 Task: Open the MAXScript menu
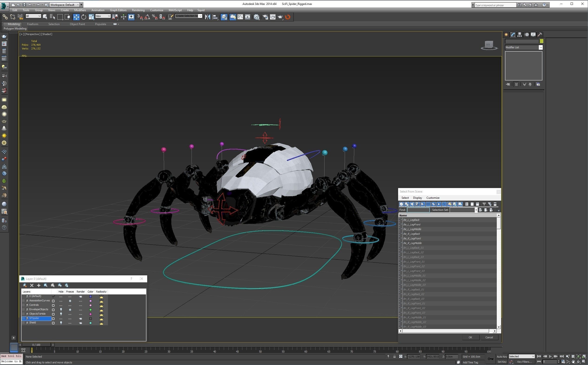click(175, 10)
